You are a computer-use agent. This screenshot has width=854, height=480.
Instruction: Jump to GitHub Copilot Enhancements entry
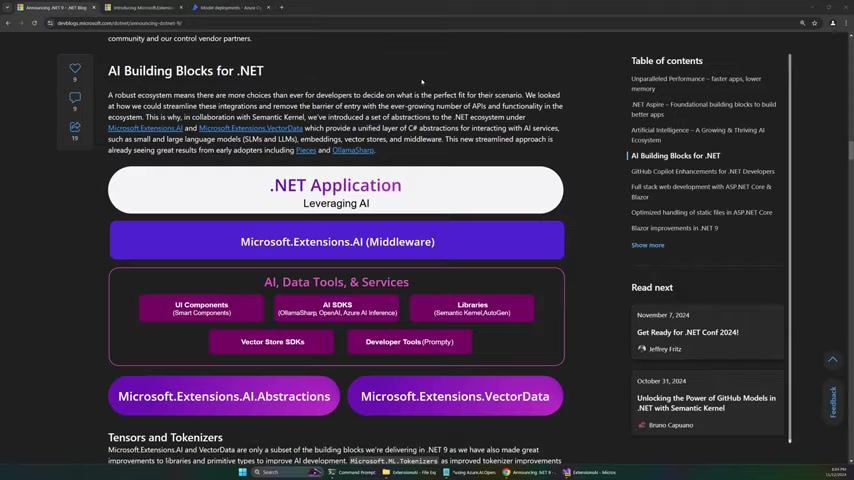pyautogui.click(x=703, y=172)
